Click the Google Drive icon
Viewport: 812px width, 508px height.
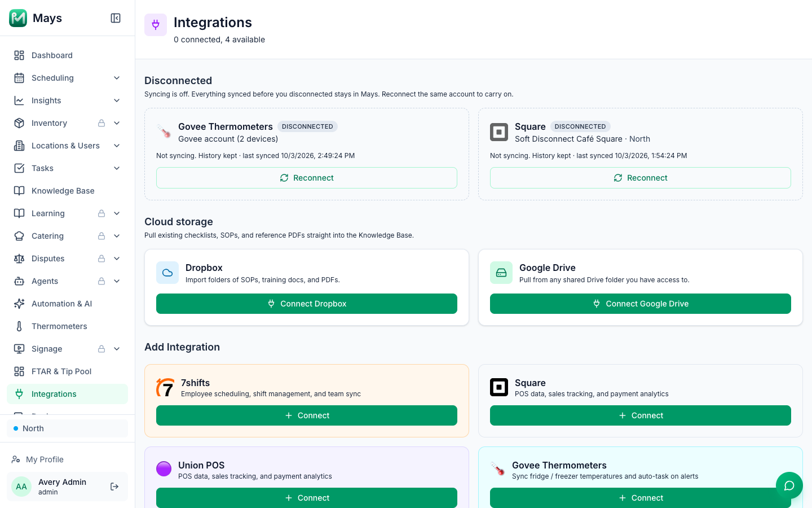501,273
